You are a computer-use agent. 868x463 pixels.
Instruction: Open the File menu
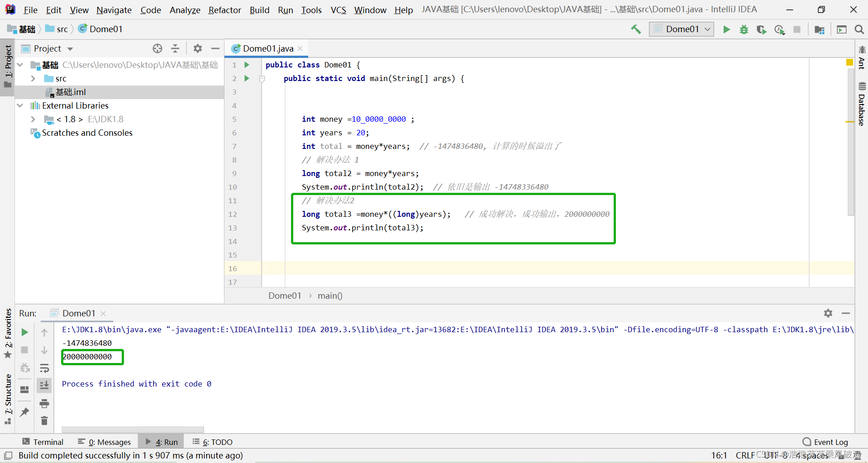(30, 10)
